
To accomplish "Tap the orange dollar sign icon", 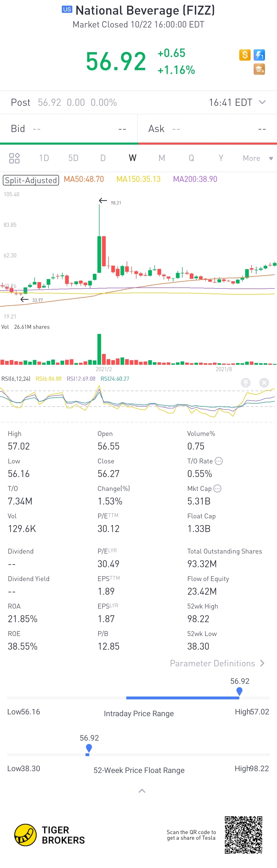I will point(245,54).
